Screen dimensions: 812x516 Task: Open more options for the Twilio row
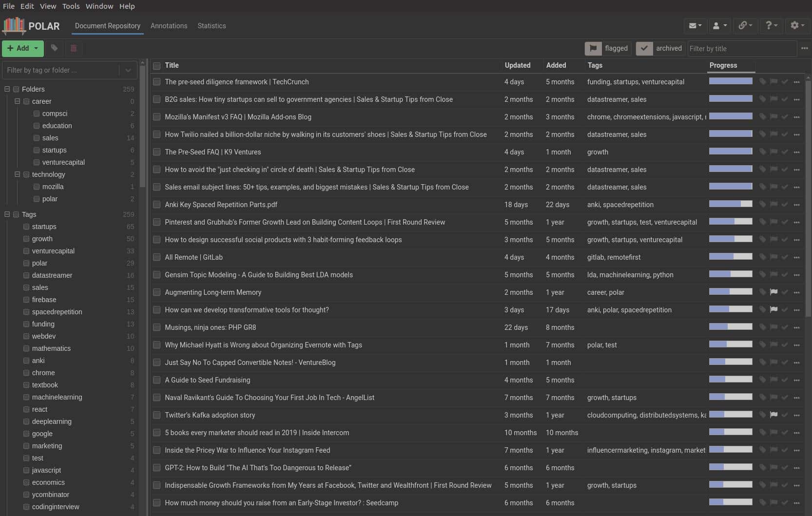pyautogui.click(x=796, y=134)
